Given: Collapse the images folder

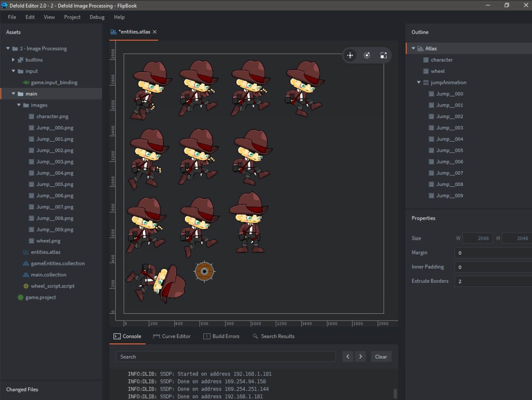Looking at the screenshot, I should pos(19,105).
